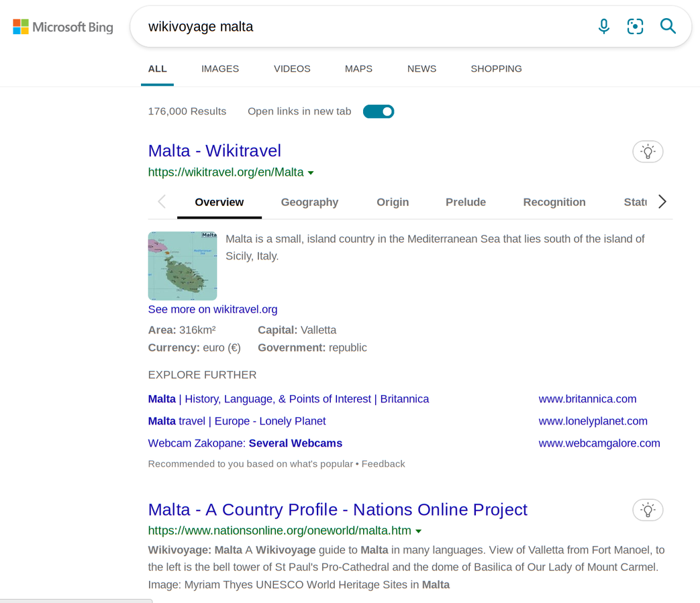Open lightbulb insights for Malta - Wikitravel result
Image resolution: width=700 pixels, height=603 pixels.
click(648, 152)
